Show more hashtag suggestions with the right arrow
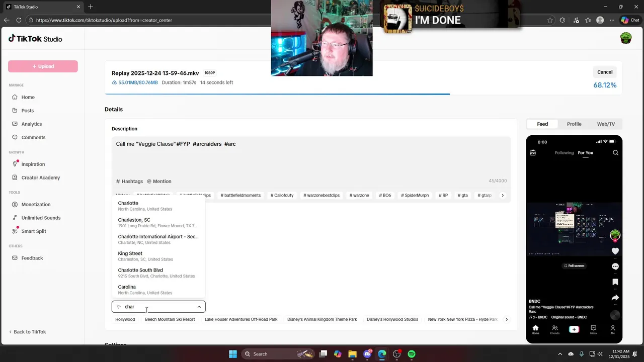Image resolution: width=644 pixels, height=362 pixels. click(502, 195)
